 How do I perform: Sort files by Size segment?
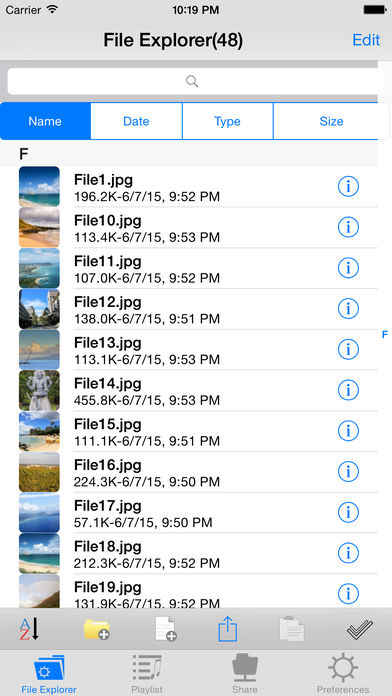point(331,121)
